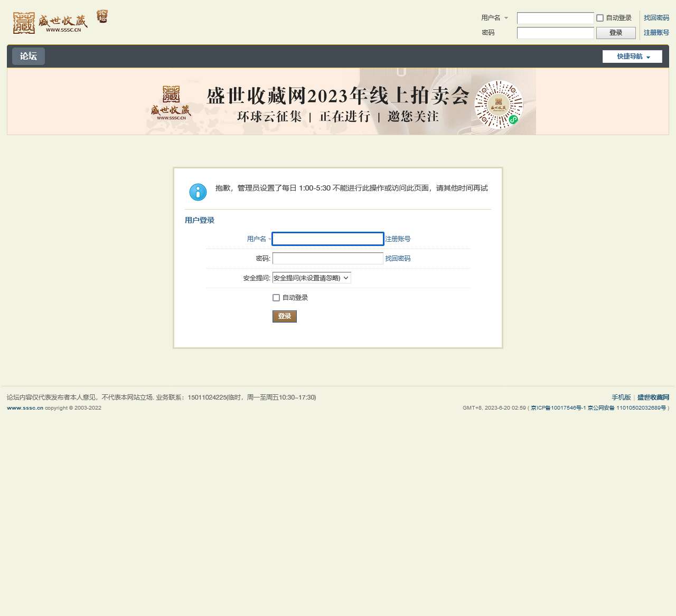This screenshot has height=616, width=676.
Task: Click footer contact number 15011024225 text
Action: click(x=207, y=397)
